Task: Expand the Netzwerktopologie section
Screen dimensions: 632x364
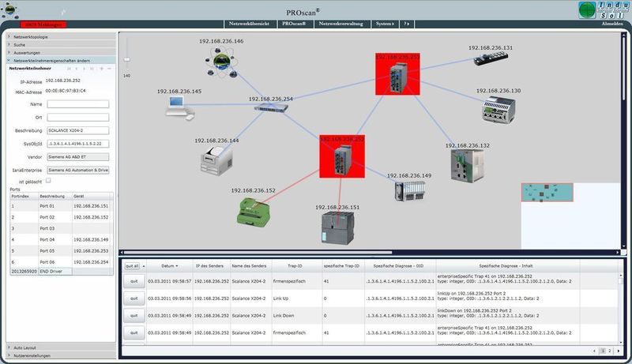Action: coord(62,36)
